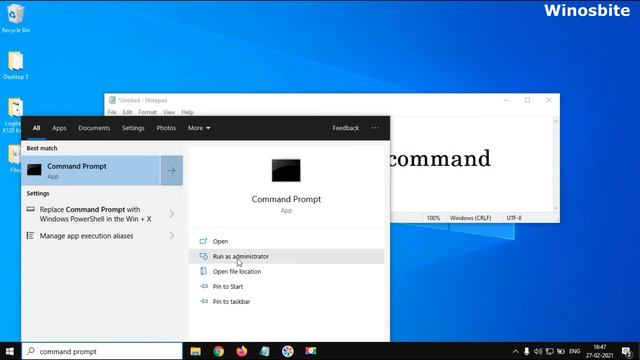Click Windows (CRLF) in Notepad status bar

470,218
